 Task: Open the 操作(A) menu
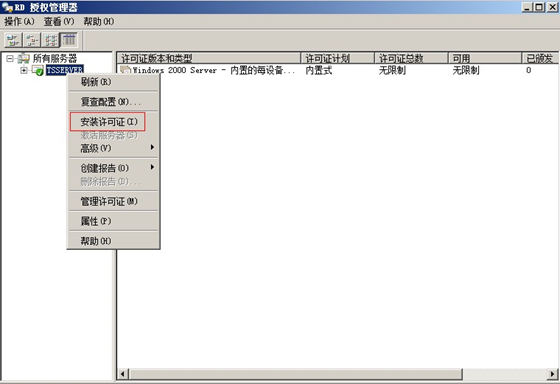click(19, 21)
